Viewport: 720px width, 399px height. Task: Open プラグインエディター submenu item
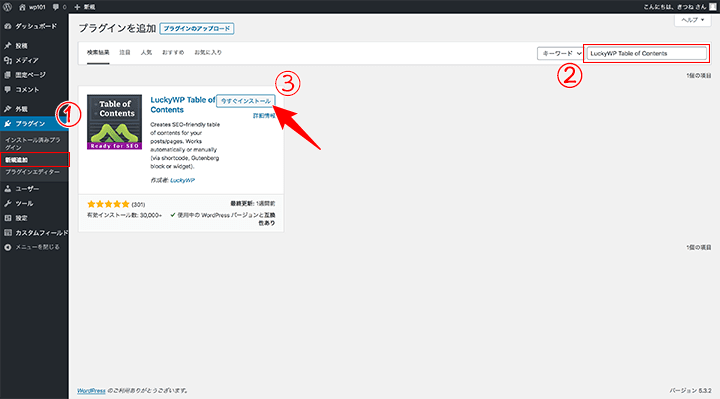click(x=32, y=172)
